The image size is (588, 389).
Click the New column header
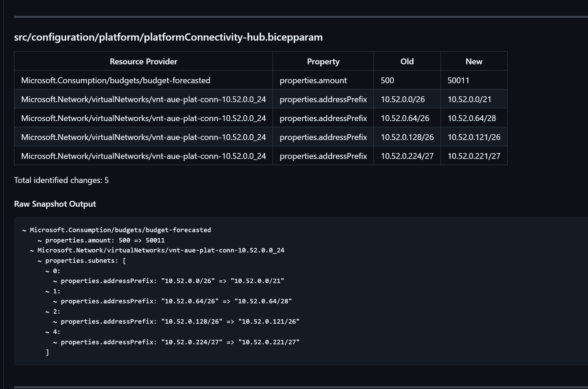(474, 61)
